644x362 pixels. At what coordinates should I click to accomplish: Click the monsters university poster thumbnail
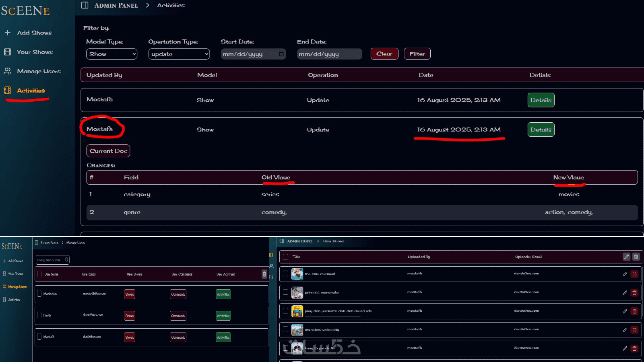297,330
